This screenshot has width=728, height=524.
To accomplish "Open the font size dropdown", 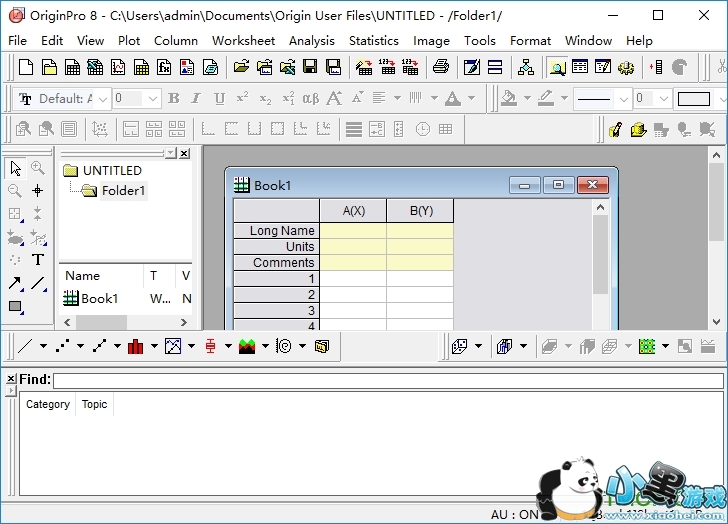I will tap(153, 98).
